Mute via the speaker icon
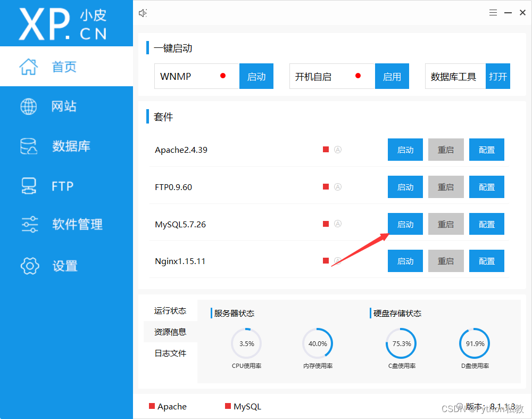This screenshot has width=532, height=419. pos(143,13)
